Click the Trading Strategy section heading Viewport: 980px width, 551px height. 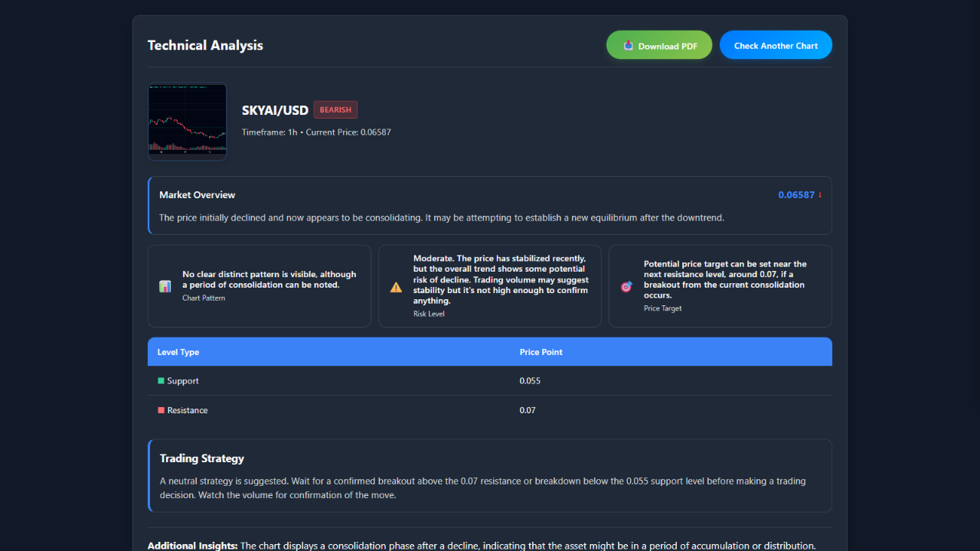(201, 458)
